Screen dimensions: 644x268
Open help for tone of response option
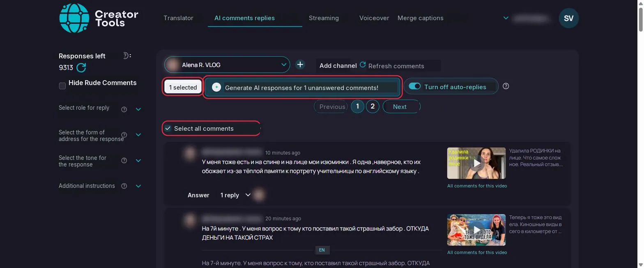124,160
